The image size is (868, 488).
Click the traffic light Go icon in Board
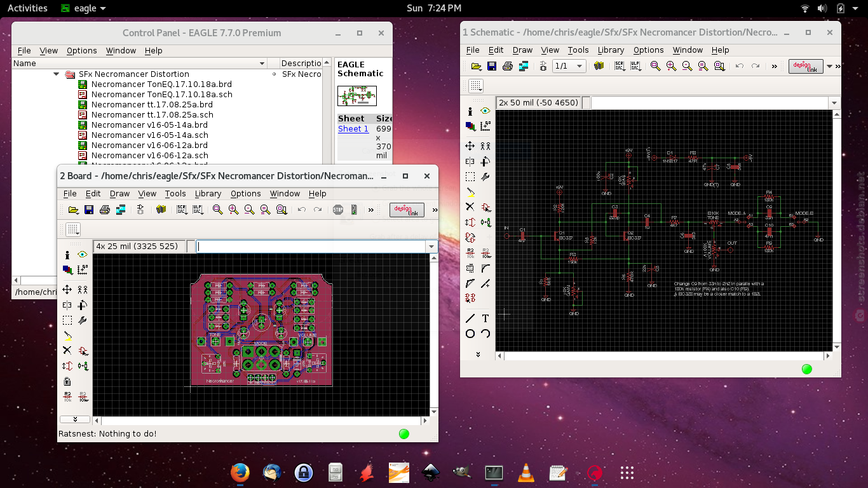coord(354,210)
